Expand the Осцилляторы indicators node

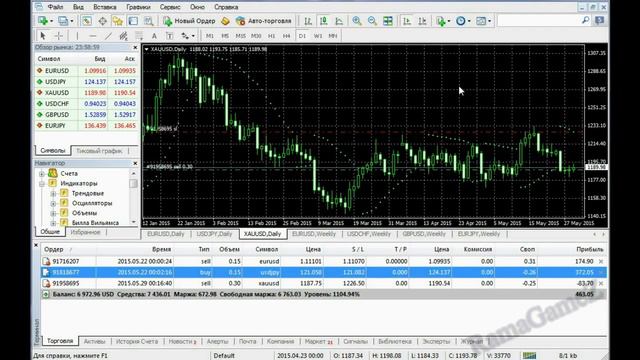tap(53, 203)
